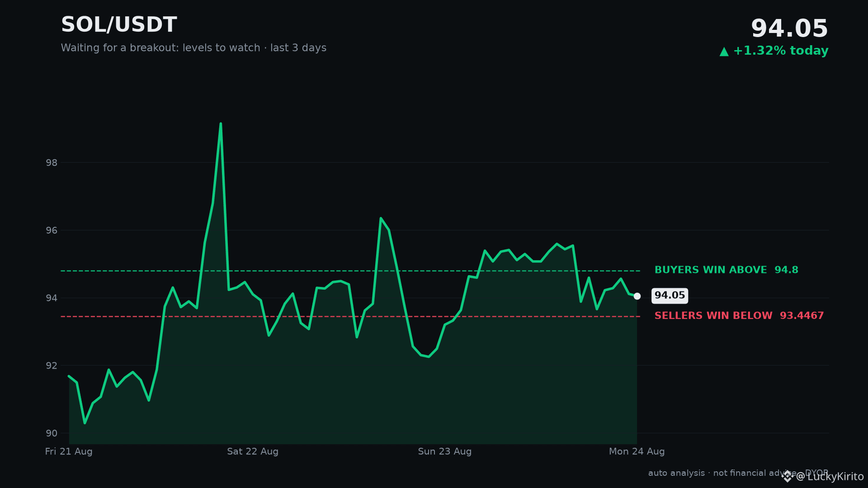Image resolution: width=868 pixels, height=488 pixels.
Task: Select the SOL/USDT pair title
Action: pyautogui.click(x=119, y=25)
